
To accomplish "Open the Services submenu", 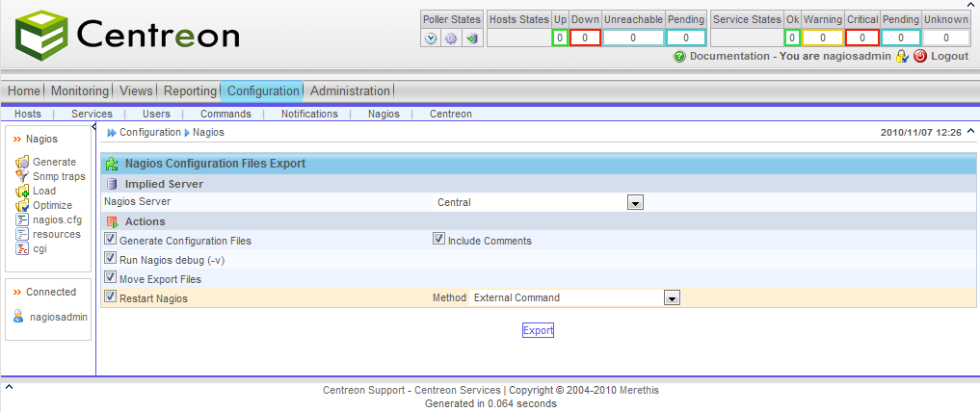I will point(92,115).
